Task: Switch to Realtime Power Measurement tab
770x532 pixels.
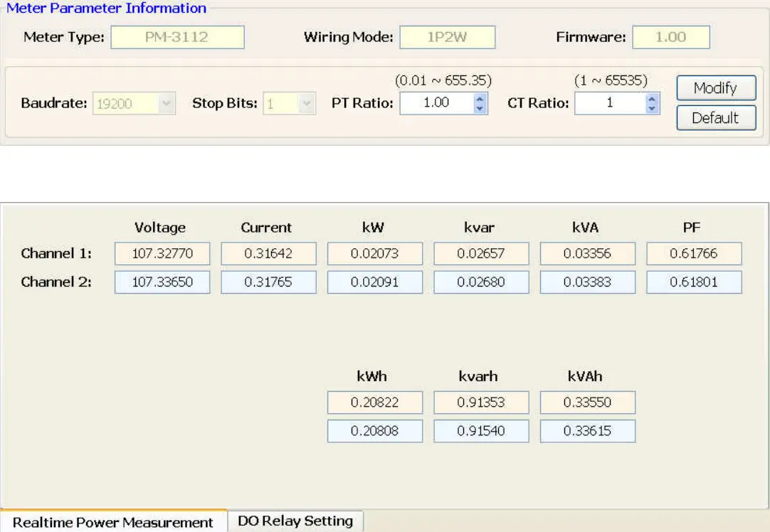Action: click(113, 522)
